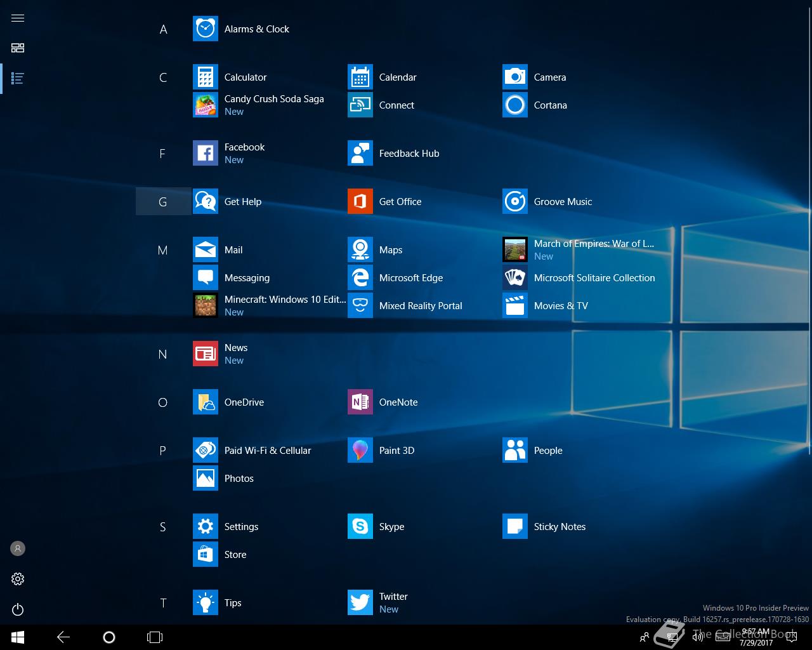Open the Paid Wi-Fi & Cellular icon

pos(206,451)
